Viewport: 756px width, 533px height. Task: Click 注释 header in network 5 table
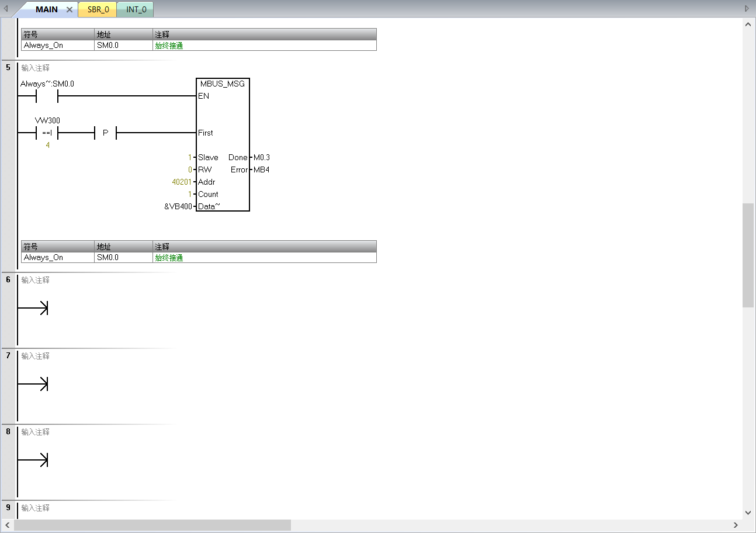[265, 247]
